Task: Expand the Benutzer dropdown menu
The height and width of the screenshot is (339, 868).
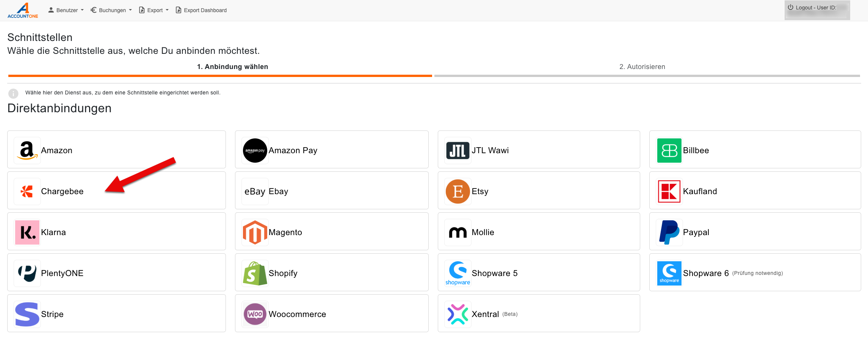Action: pyautogui.click(x=66, y=10)
